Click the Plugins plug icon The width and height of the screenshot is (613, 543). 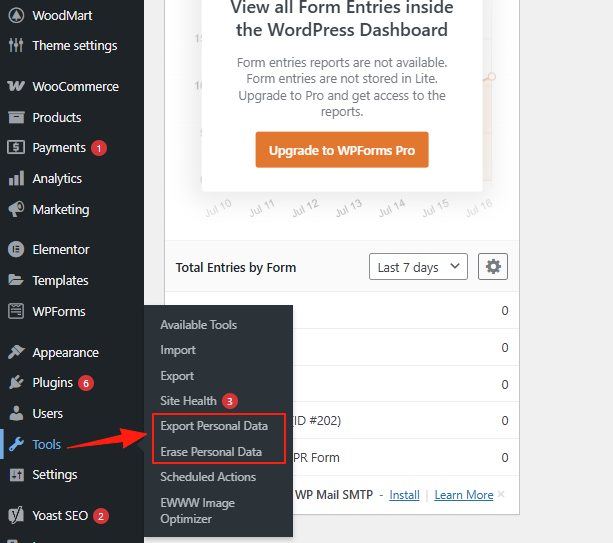pyautogui.click(x=16, y=382)
